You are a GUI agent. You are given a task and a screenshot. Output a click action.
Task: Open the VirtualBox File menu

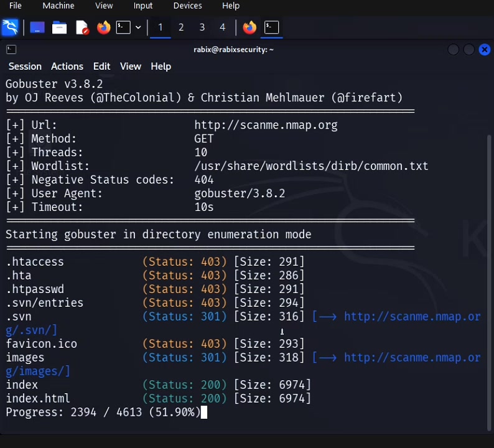pyautogui.click(x=16, y=6)
